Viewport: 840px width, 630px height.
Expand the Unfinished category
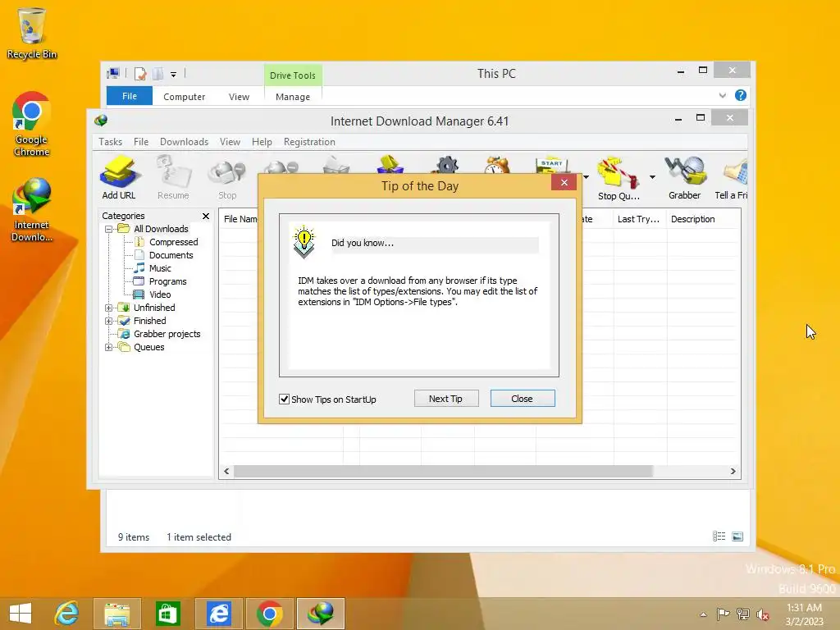pos(109,308)
